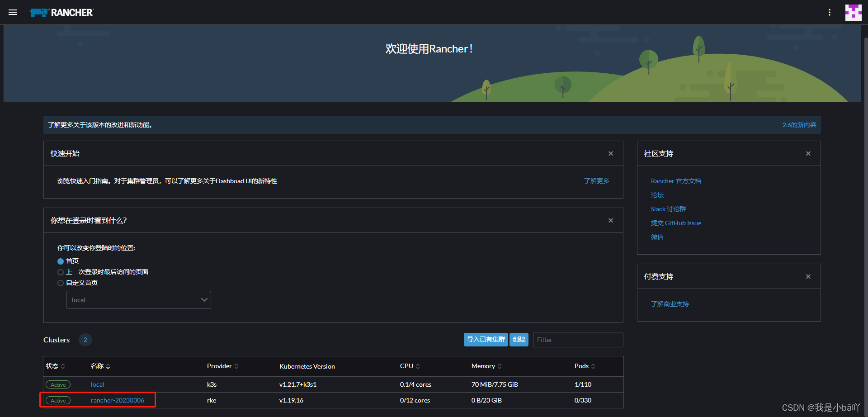Image resolution: width=868 pixels, height=417 pixels.
Task: Sort clusters by CPU column
Action: coord(410,366)
